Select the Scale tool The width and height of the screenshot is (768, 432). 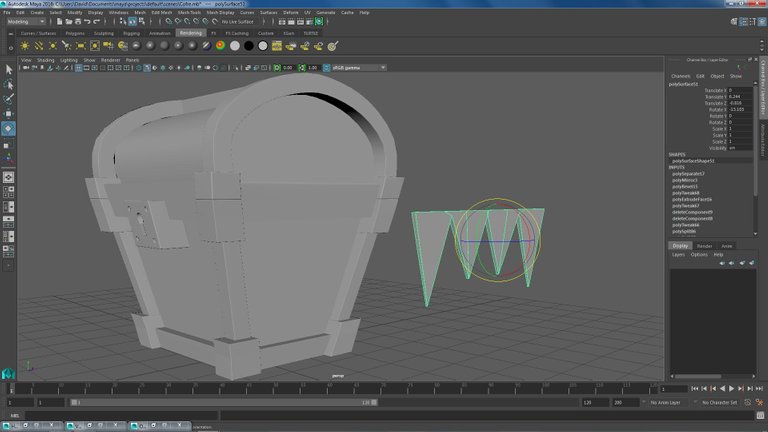pyautogui.click(x=8, y=144)
